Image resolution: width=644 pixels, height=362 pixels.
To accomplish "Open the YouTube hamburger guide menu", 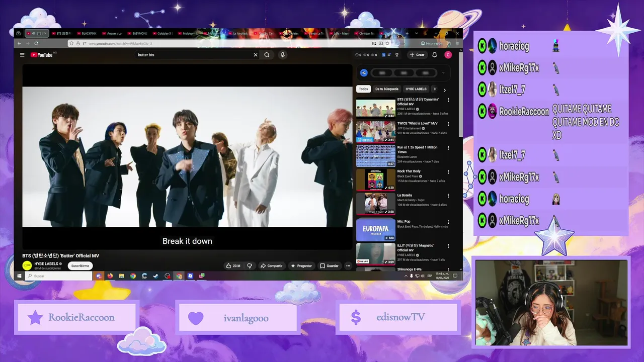I will coord(22,55).
